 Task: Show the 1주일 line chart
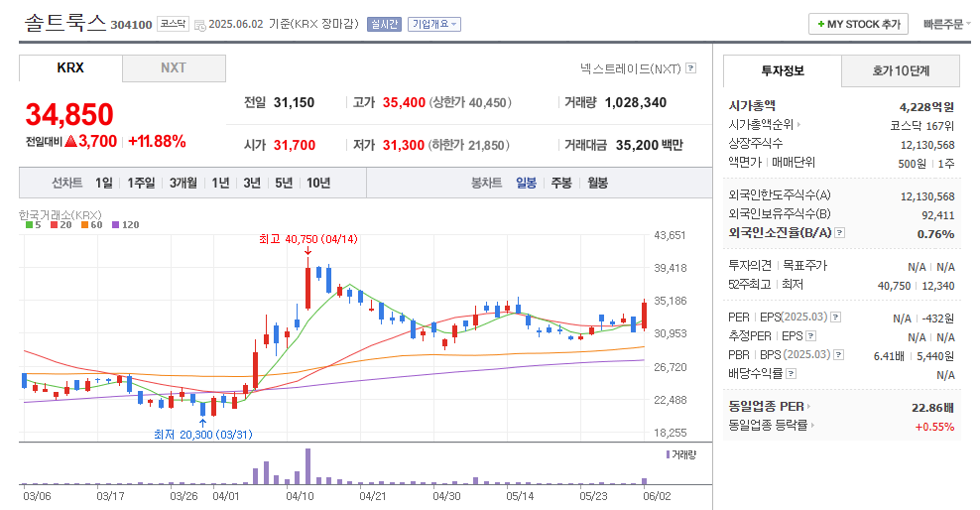(x=141, y=183)
